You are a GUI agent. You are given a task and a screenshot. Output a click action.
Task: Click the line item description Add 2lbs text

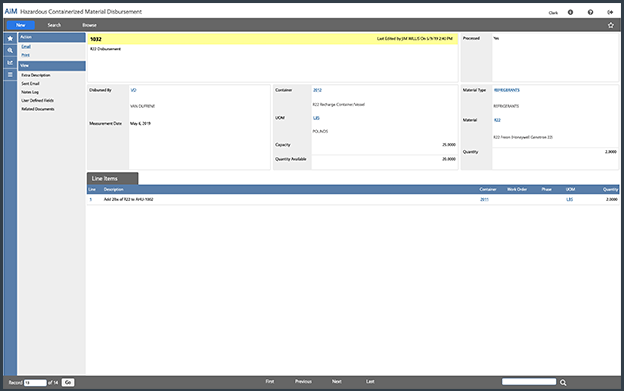point(129,200)
